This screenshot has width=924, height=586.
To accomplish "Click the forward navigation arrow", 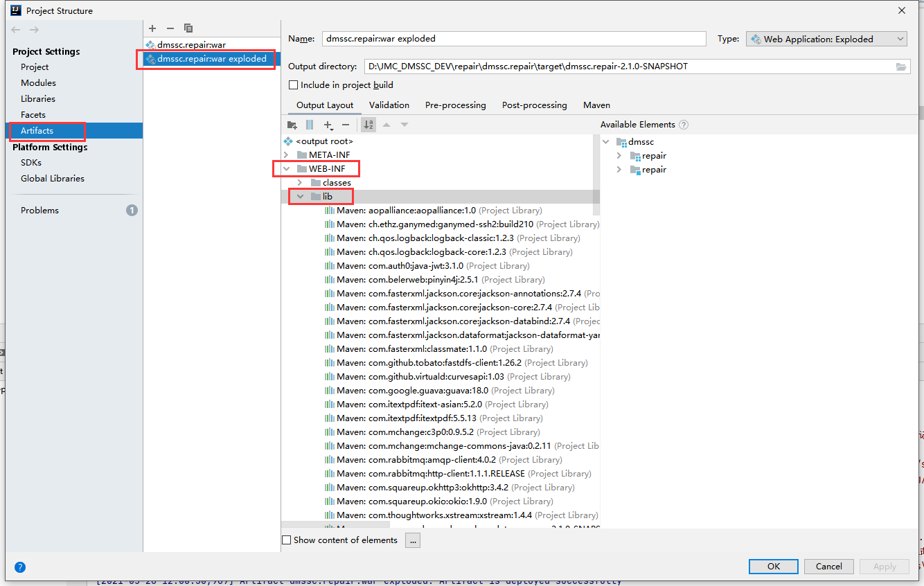I will point(34,30).
